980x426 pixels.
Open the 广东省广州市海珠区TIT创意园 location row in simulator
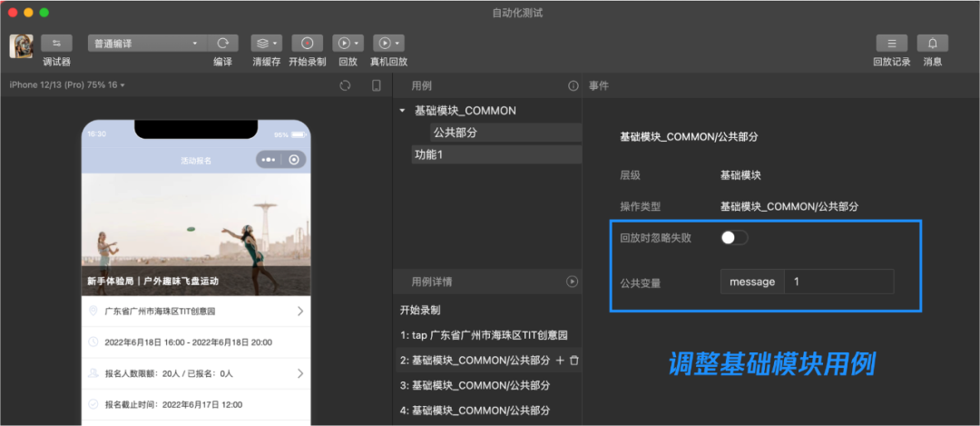(x=196, y=311)
